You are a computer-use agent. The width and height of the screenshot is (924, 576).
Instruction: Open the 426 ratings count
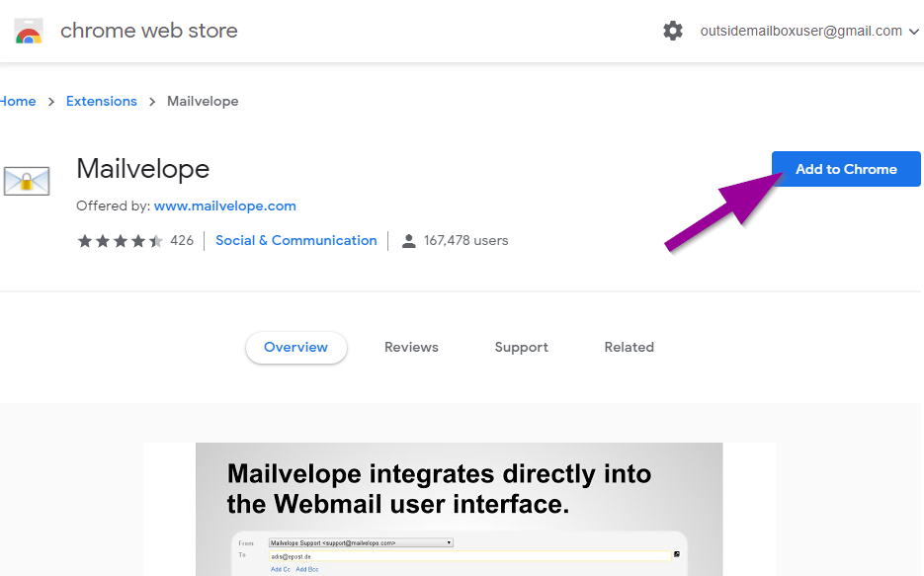[182, 240]
